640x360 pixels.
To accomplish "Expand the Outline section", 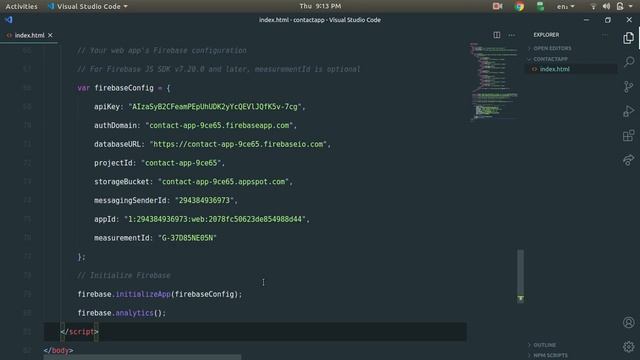I will pos(544,345).
